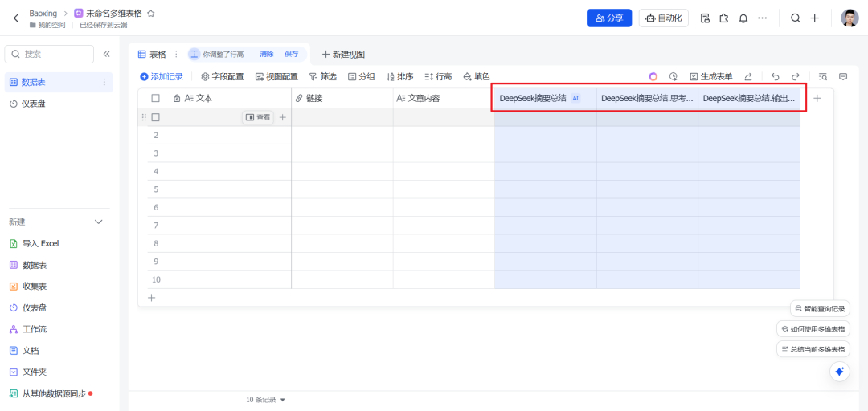Star the 未命名多维表格 document
This screenshot has height=411, width=868.
tap(151, 14)
